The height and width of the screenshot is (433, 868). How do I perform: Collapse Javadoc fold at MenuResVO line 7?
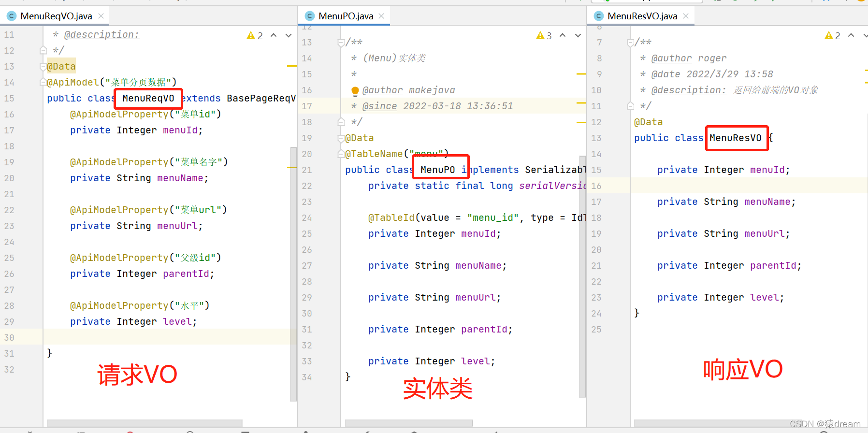click(630, 43)
